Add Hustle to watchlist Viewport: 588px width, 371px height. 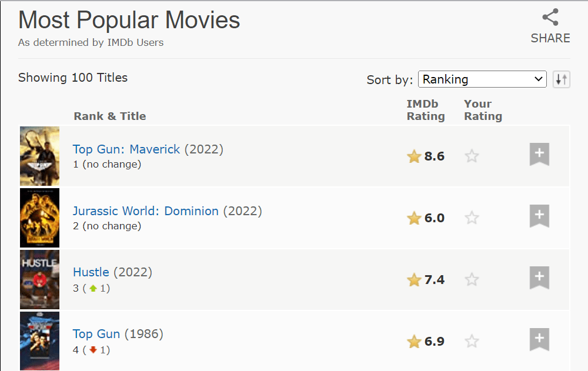(539, 279)
